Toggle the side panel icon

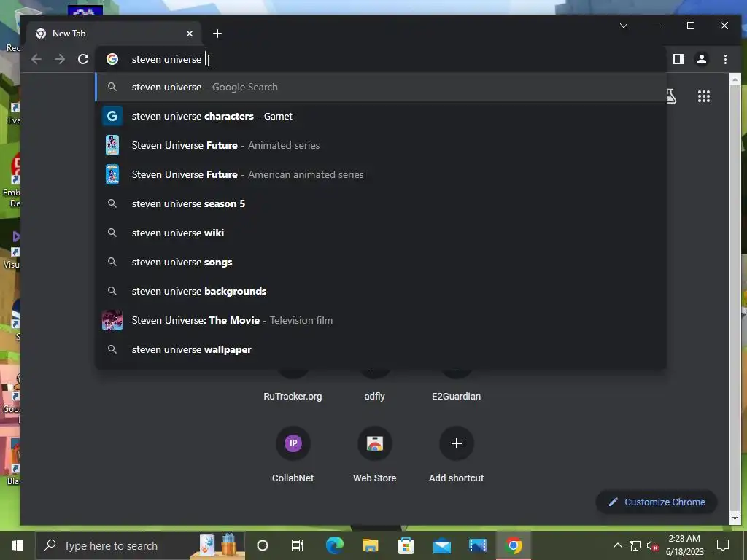(x=678, y=59)
